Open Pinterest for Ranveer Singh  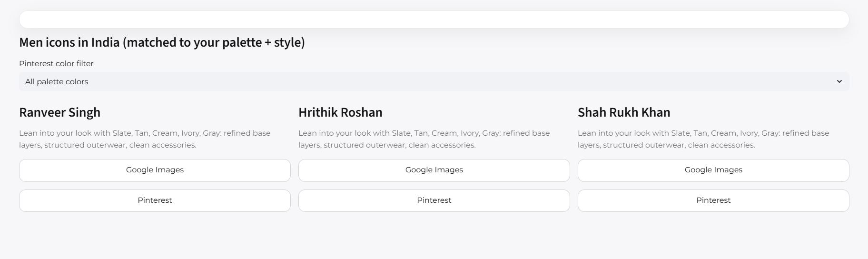155,200
